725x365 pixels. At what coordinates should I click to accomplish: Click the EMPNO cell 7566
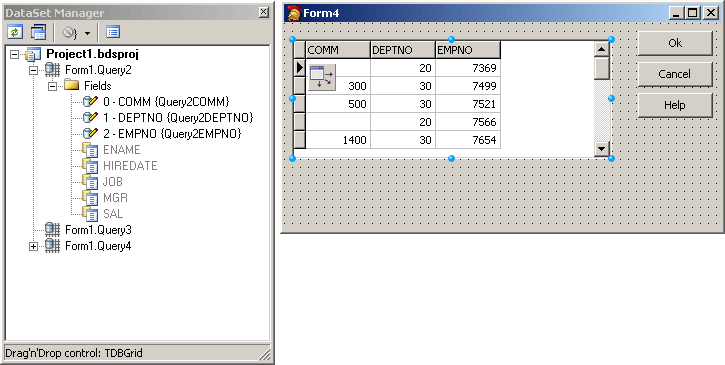468,122
